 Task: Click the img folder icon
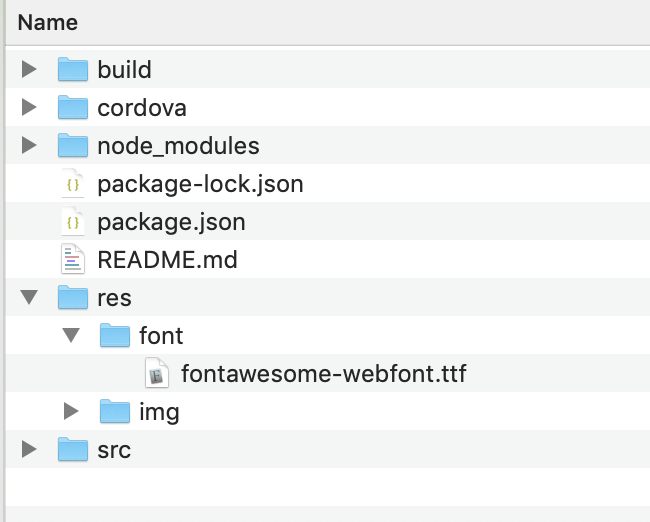click(x=115, y=411)
